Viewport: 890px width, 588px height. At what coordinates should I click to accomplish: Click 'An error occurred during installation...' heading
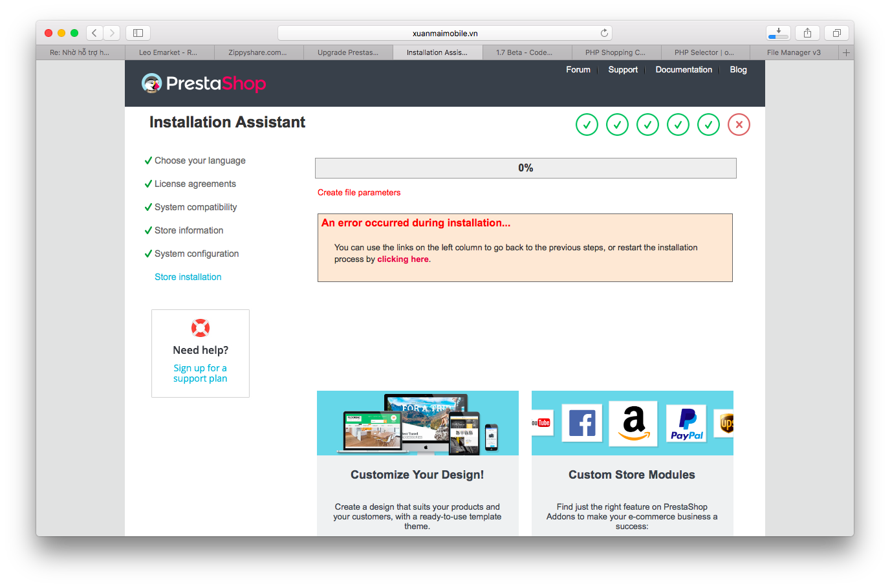pos(416,223)
